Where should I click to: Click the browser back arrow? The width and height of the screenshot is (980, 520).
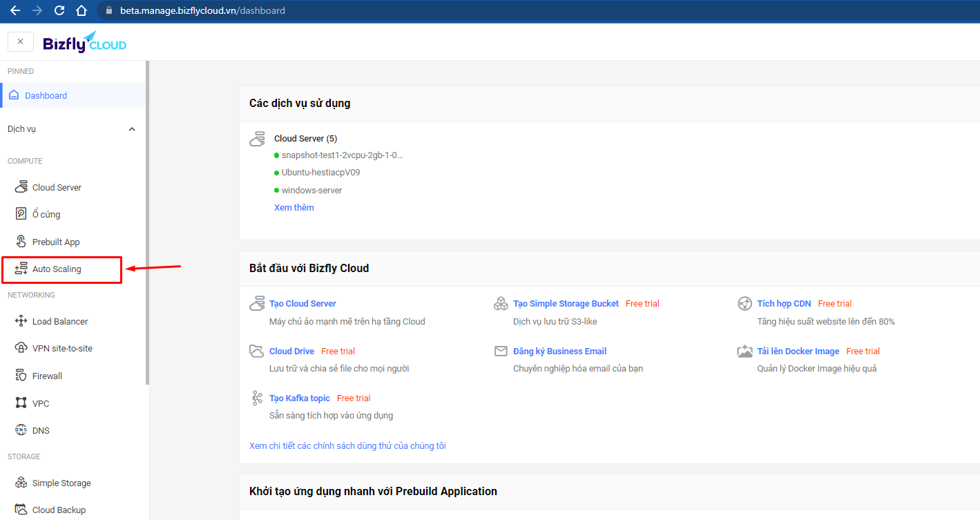15,10
